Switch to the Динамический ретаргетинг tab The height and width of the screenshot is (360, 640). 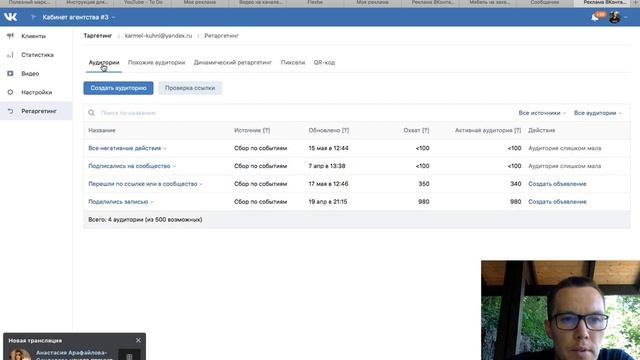(x=233, y=62)
